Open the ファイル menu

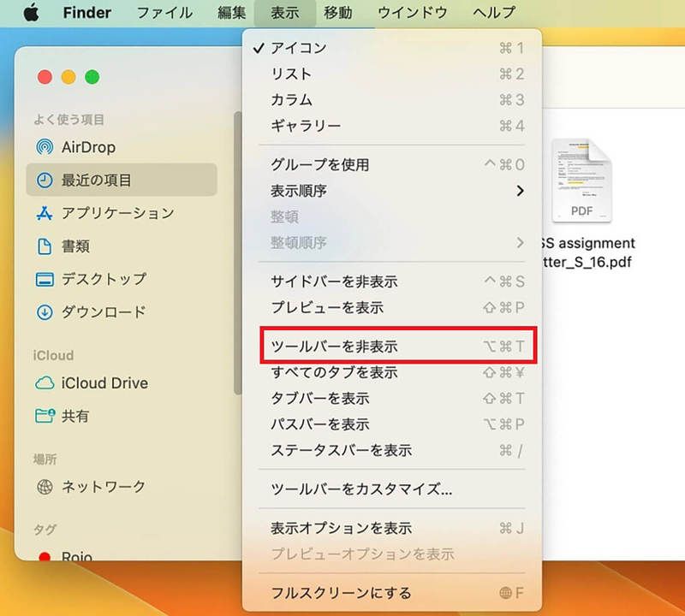coord(164,13)
